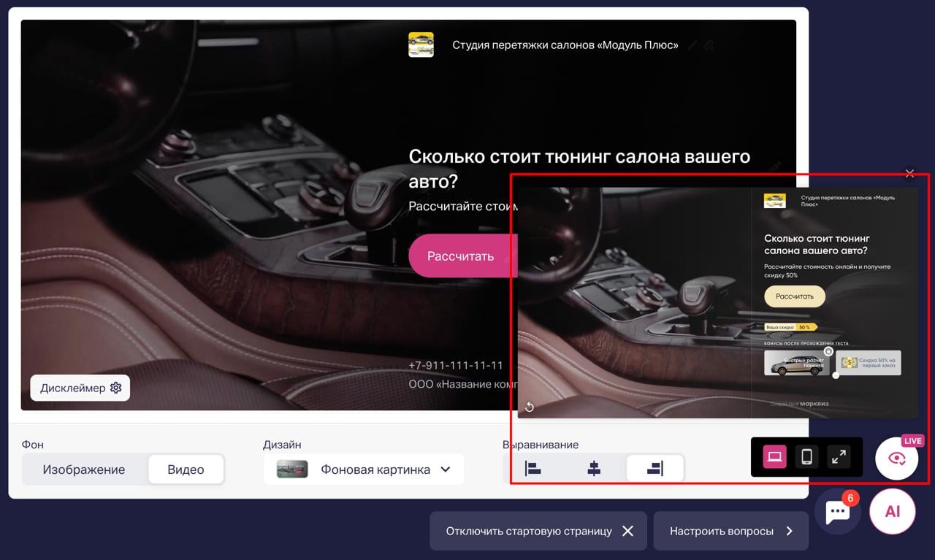Select left alignment icon
Screen dimensions: 935x560
[533, 469]
